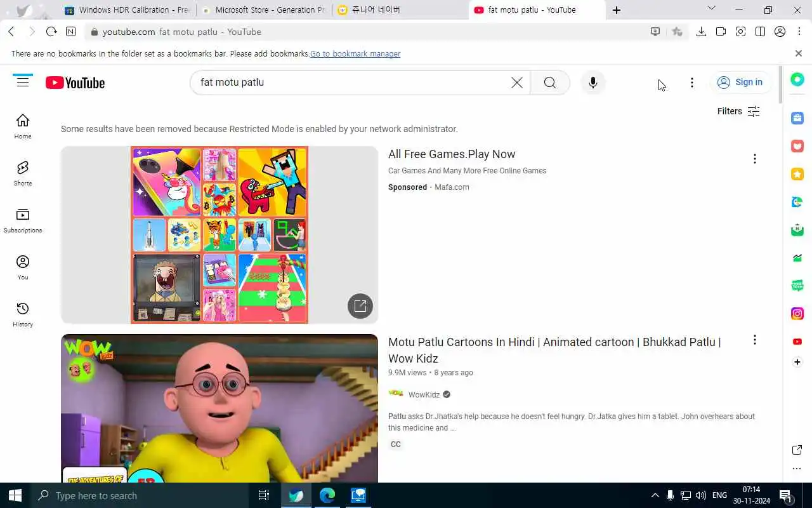Select the fat motu patlu YouTube tab
Image resolution: width=812 pixels, height=508 pixels.
[537, 10]
